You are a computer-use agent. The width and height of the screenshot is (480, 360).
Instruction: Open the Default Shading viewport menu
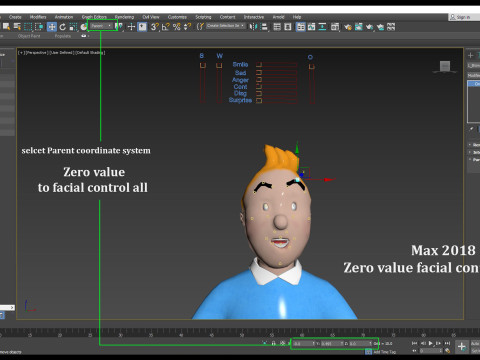click(90, 53)
